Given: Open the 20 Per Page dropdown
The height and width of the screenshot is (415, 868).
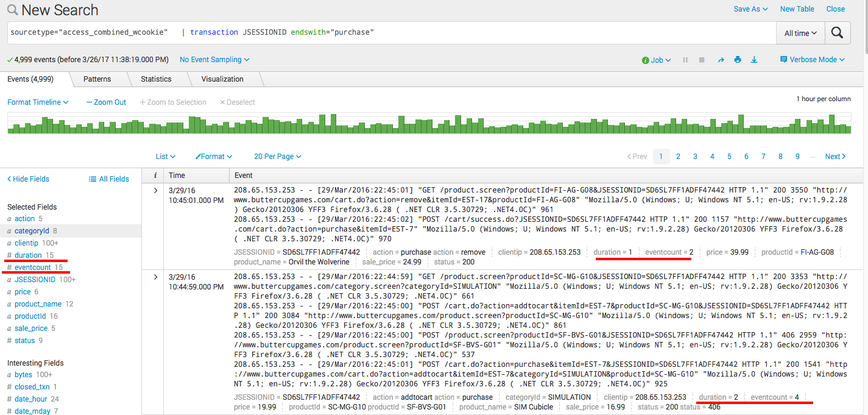Looking at the screenshot, I should [x=277, y=156].
